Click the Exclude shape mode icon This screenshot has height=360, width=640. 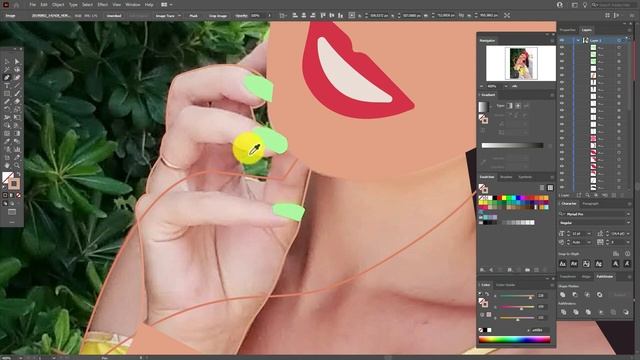[600, 295]
